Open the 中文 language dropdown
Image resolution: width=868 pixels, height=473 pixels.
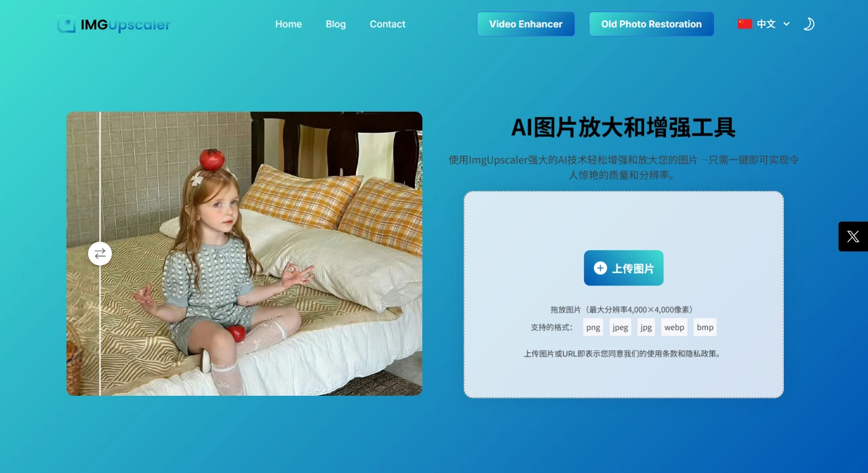click(766, 24)
